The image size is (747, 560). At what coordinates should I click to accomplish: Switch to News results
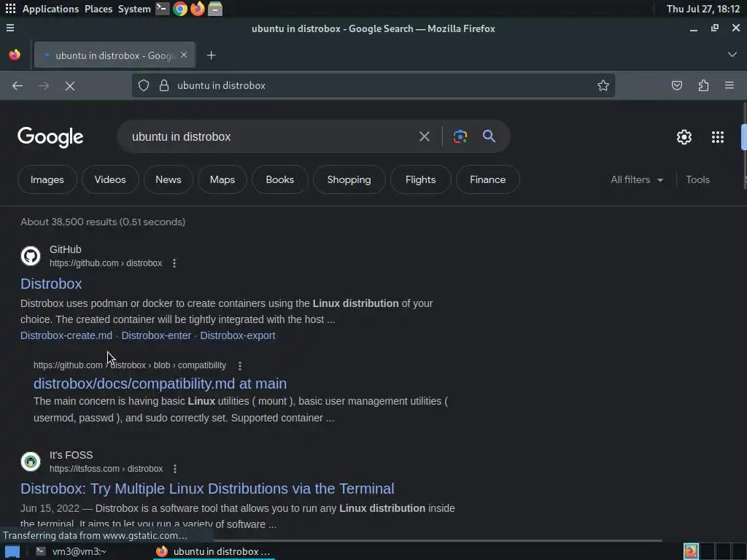click(x=169, y=179)
